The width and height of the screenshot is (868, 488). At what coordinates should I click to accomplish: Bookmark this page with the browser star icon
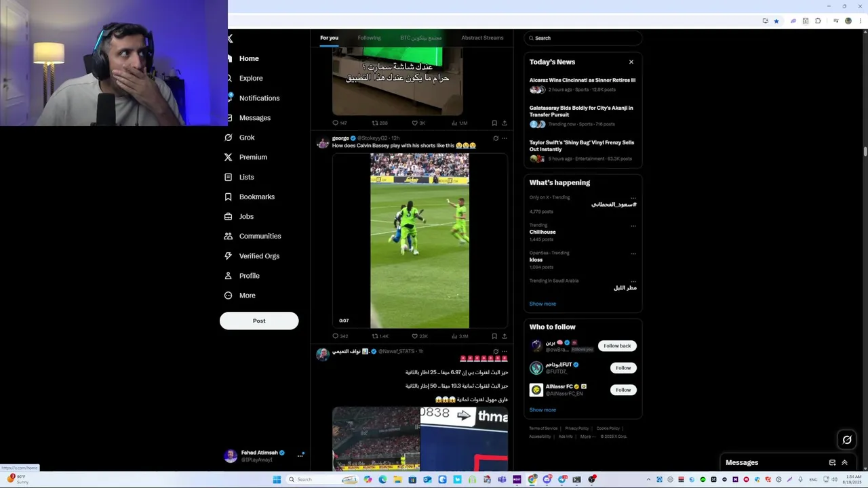pyautogui.click(x=776, y=21)
